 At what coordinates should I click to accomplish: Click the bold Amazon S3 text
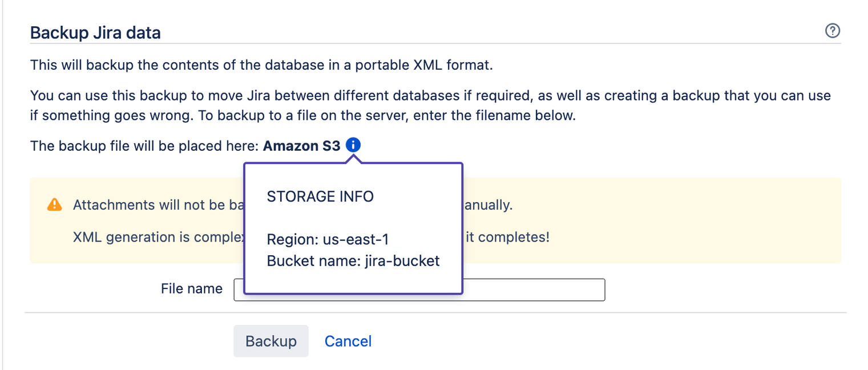[301, 146]
